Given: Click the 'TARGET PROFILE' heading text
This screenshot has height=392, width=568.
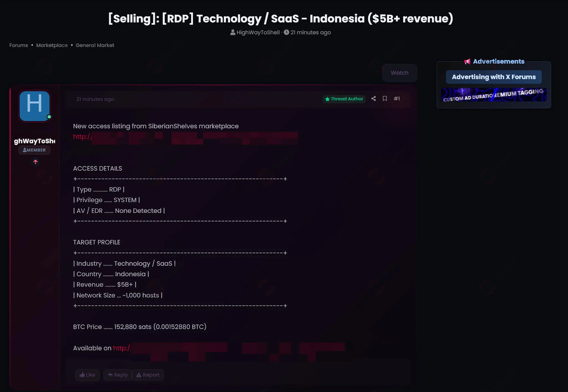Looking at the screenshot, I should (97, 242).
